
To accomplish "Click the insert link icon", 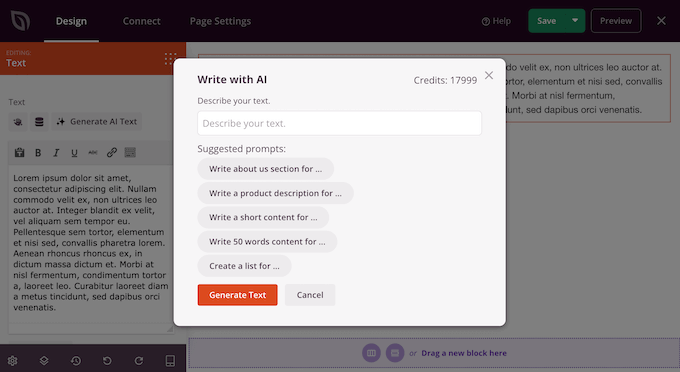I will coord(111,153).
